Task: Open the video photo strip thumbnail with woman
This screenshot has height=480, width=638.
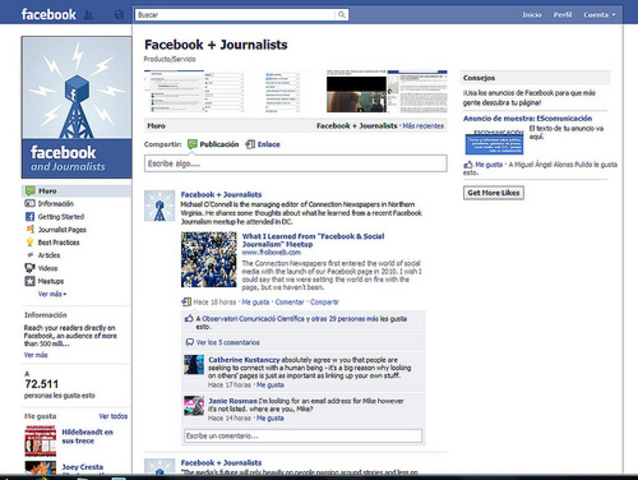Action: [356, 91]
